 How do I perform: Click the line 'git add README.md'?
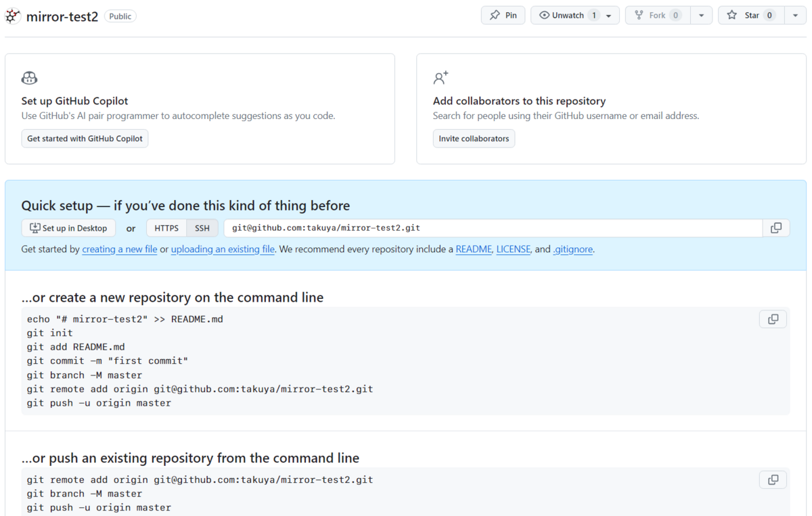(x=76, y=347)
